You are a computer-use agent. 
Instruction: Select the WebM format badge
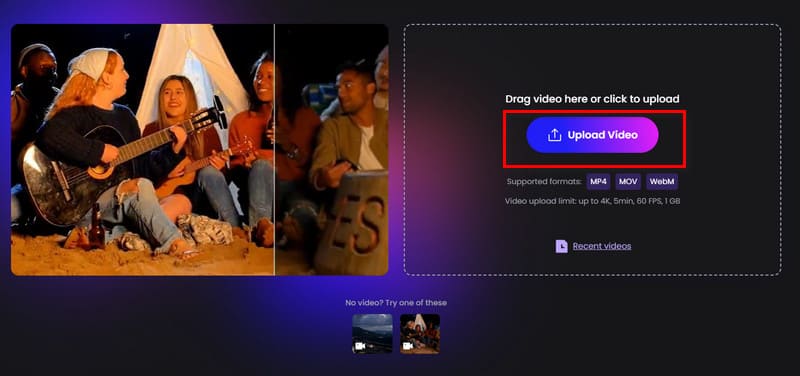(x=662, y=182)
